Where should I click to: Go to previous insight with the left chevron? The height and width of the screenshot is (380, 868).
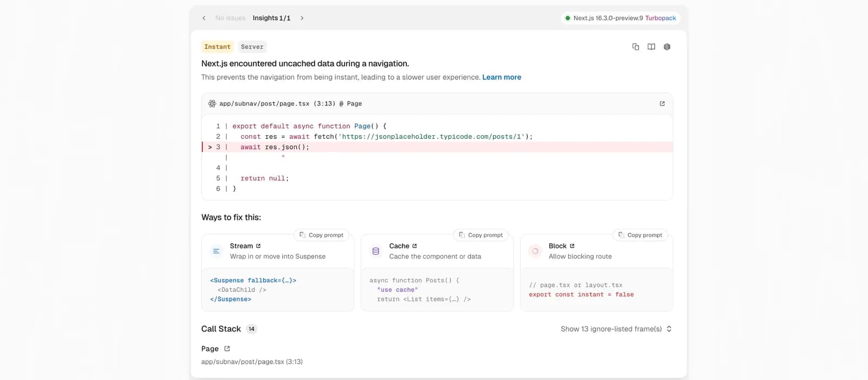[204, 18]
